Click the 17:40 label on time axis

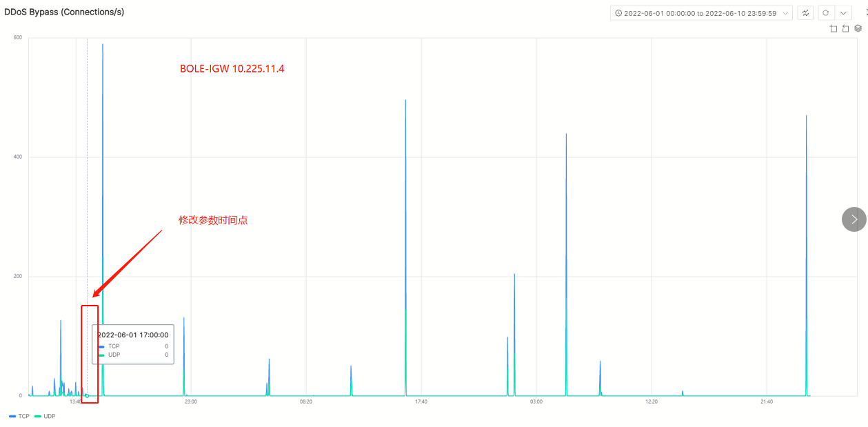pos(421,401)
